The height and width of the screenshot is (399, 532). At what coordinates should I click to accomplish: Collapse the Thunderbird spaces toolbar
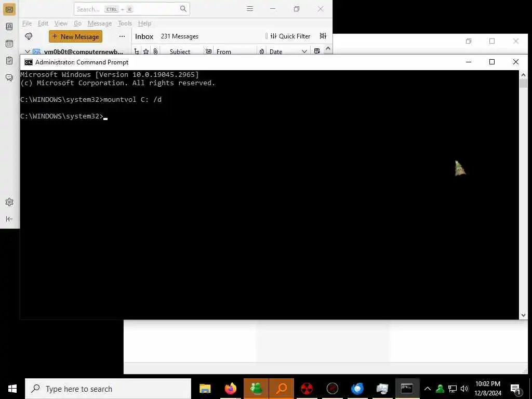pos(9,219)
